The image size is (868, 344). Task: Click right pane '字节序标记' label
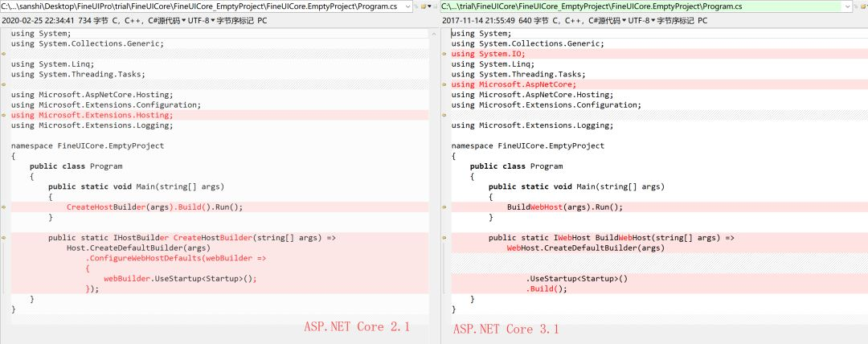(677, 21)
